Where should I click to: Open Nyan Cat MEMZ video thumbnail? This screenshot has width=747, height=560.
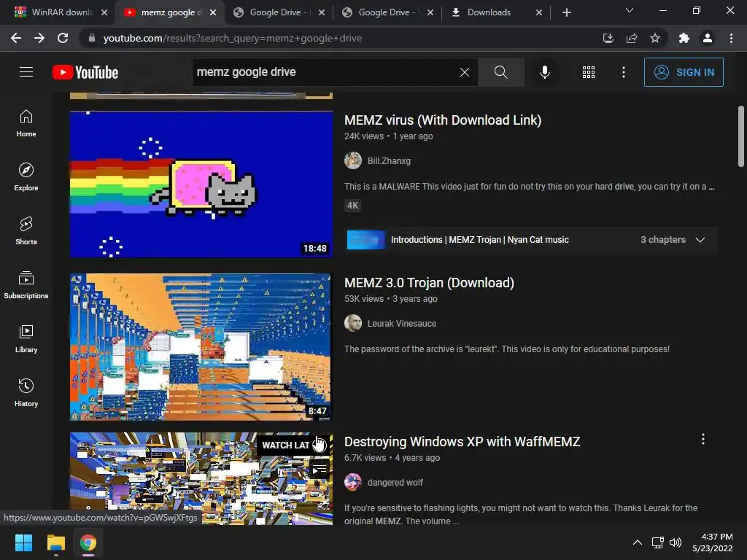click(x=201, y=184)
